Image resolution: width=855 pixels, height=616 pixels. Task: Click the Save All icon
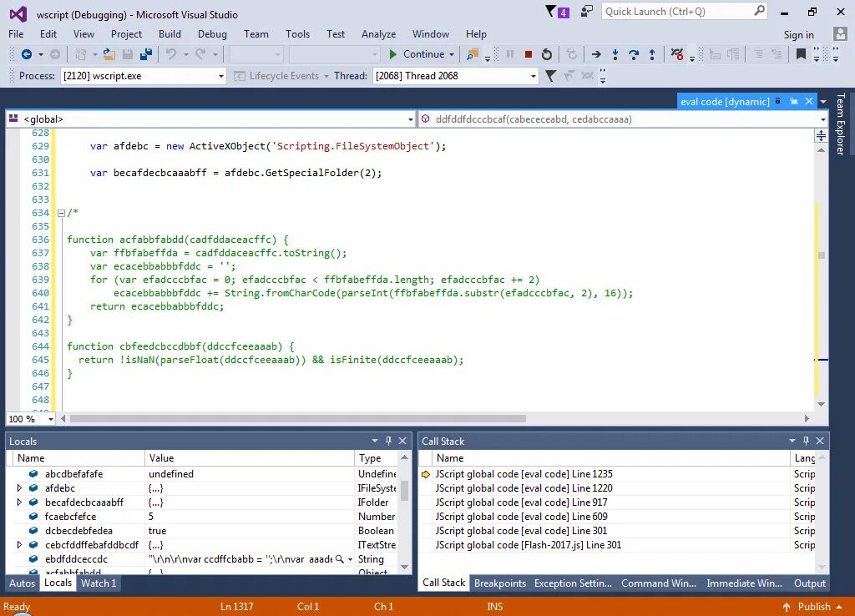(146, 54)
